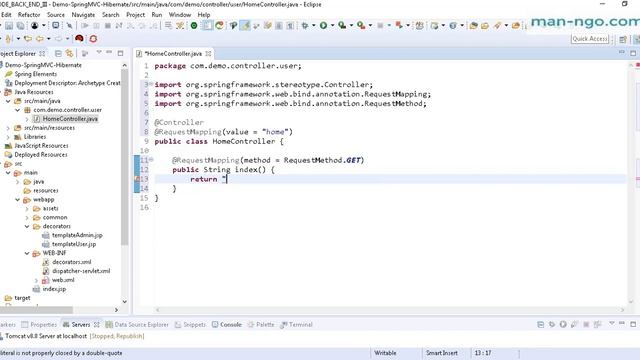Minimize the Project Explorer panel
The width and height of the screenshot is (640, 360).
tap(109, 53)
